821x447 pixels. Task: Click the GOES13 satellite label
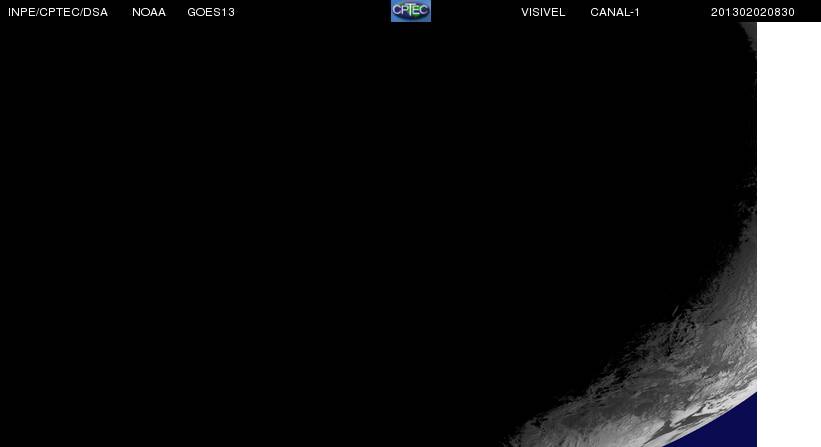211,12
